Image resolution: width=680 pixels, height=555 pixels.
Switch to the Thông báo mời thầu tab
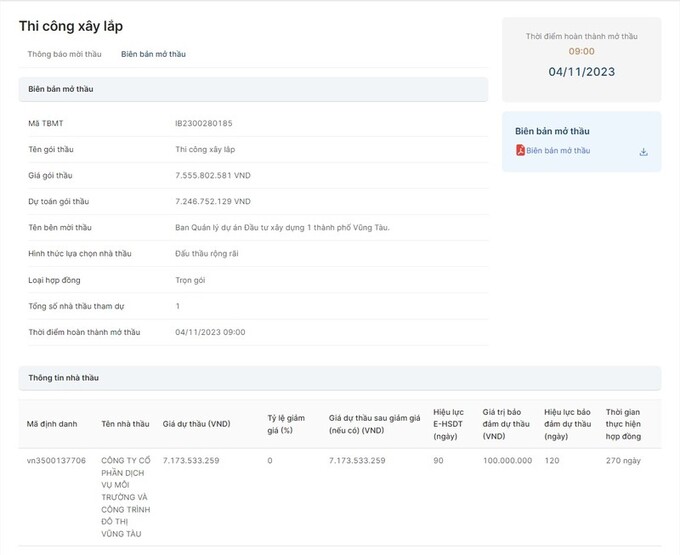pos(65,54)
